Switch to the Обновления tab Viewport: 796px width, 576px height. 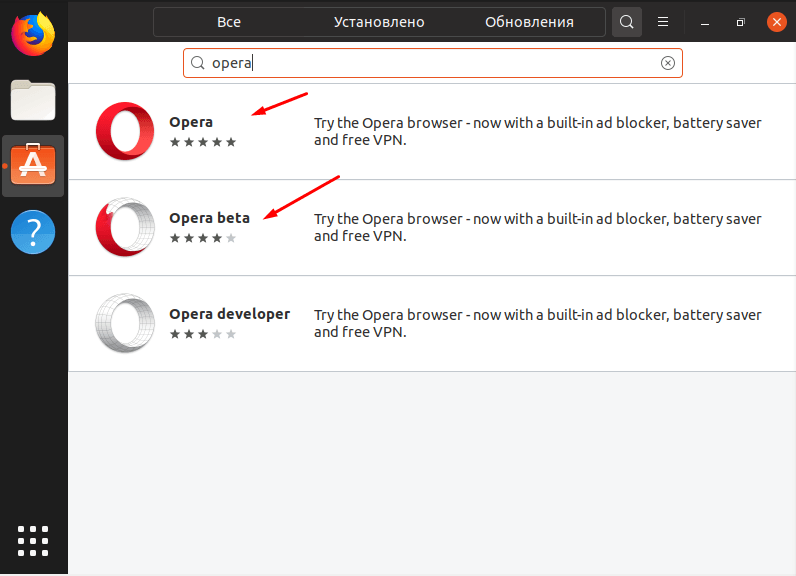529,22
